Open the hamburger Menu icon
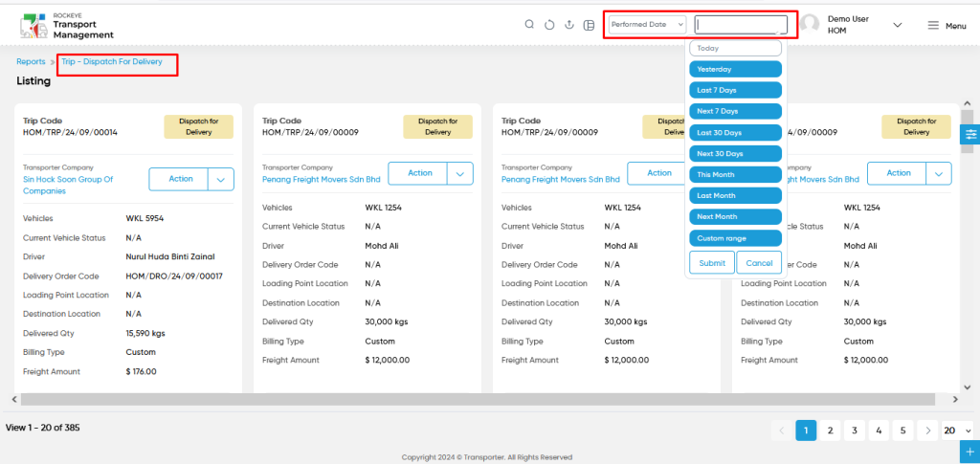 pos(933,25)
